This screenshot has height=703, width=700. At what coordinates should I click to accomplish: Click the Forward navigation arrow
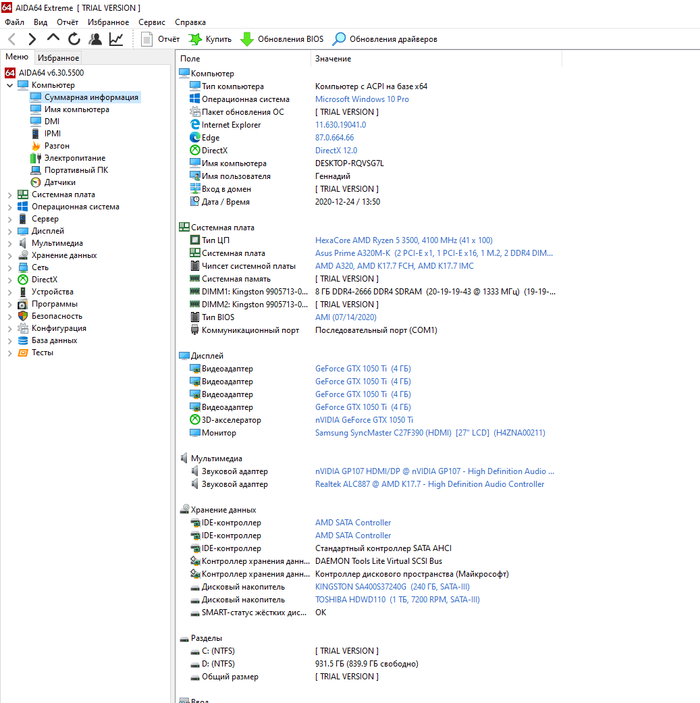click(x=32, y=39)
